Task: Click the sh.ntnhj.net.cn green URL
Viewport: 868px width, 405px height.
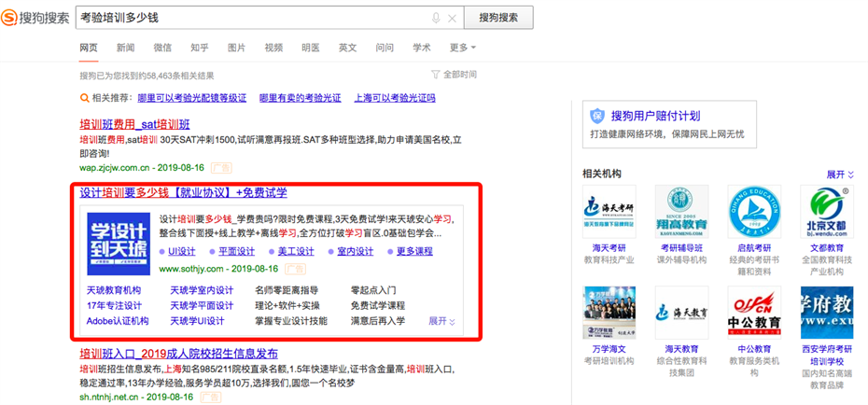Action: pyautogui.click(x=110, y=397)
